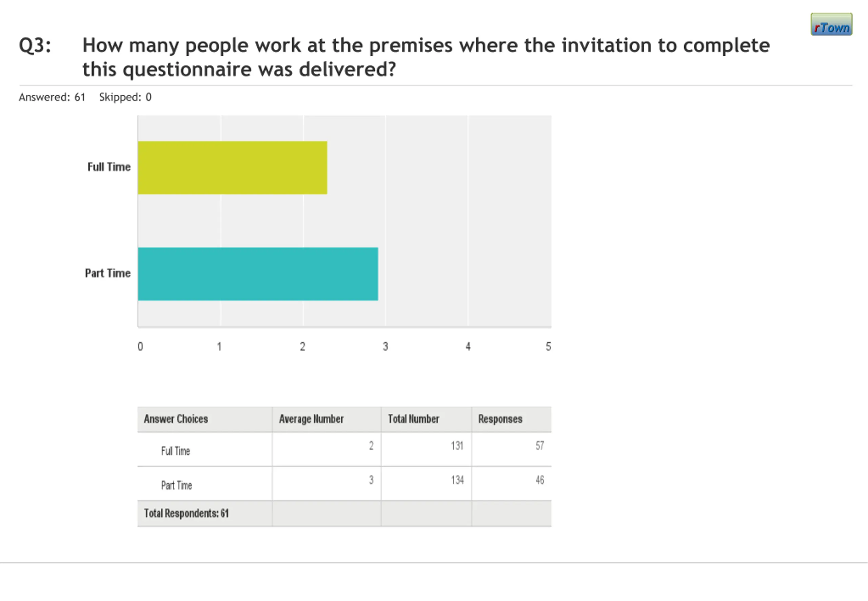868x601 pixels.
Task: Click the Full Time responses value 57
Action: (540, 446)
